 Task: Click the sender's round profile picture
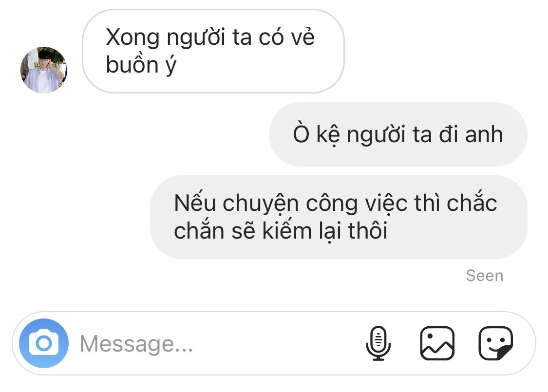pos(44,70)
